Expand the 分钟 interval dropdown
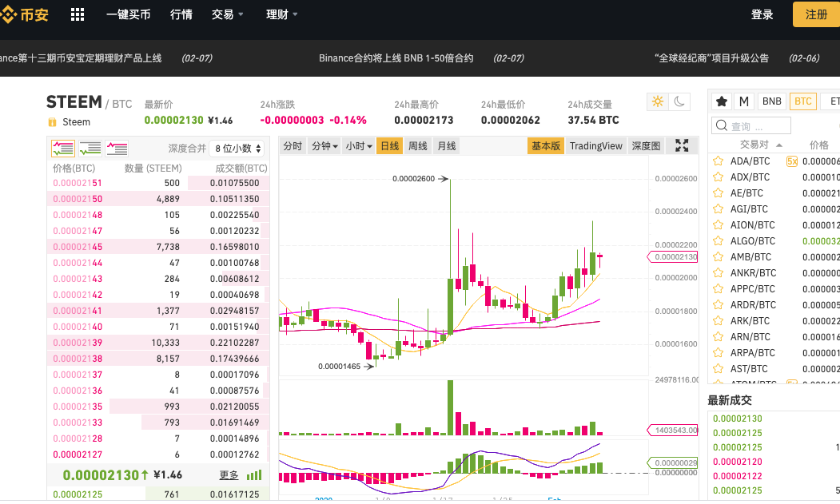 point(324,145)
